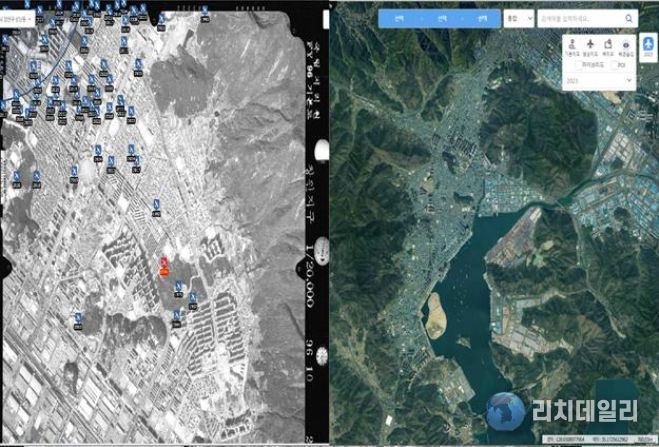The image size is (659, 447).
Task: Click the blue airplane button at top right
Action: pos(648,49)
